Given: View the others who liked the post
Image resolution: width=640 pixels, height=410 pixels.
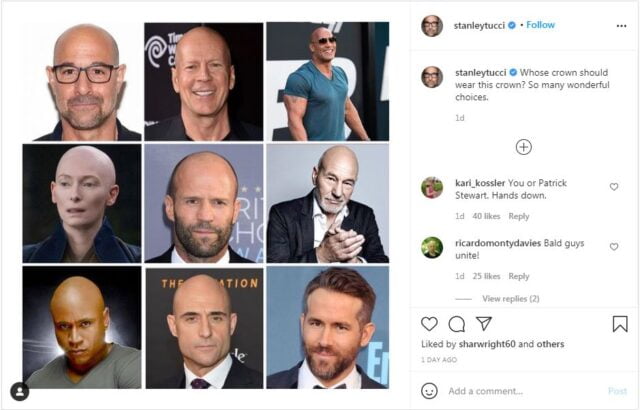Looking at the screenshot, I should click(550, 344).
